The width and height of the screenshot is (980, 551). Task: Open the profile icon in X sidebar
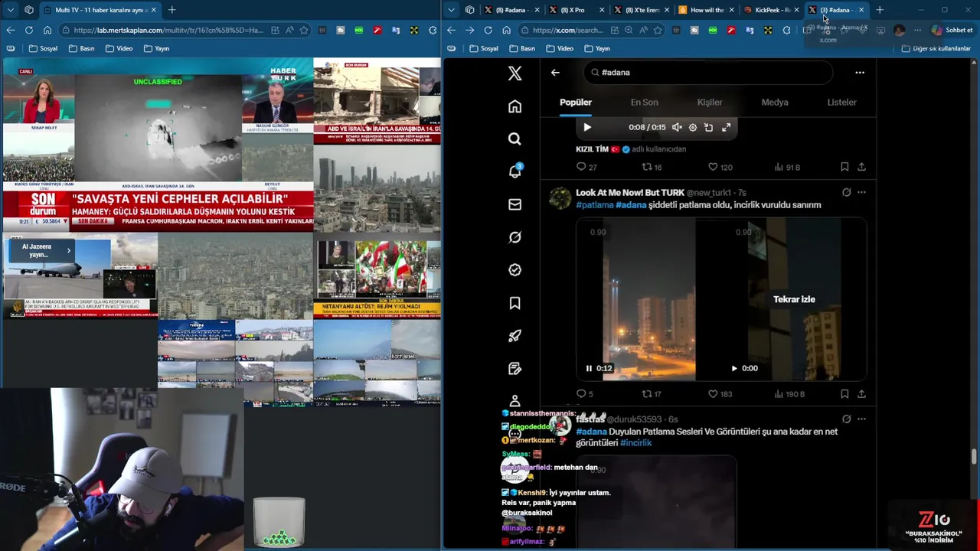514,401
